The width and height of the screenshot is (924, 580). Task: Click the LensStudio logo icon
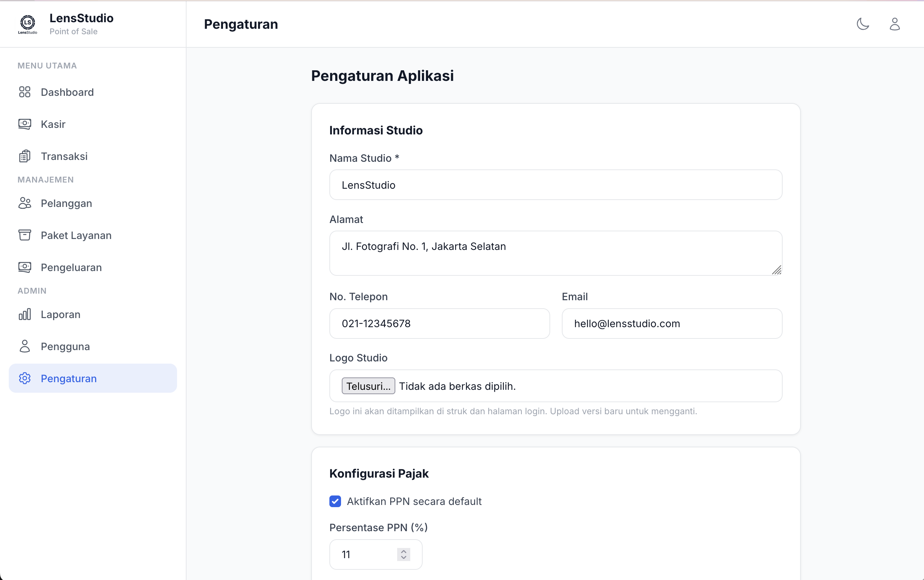click(28, 24)
